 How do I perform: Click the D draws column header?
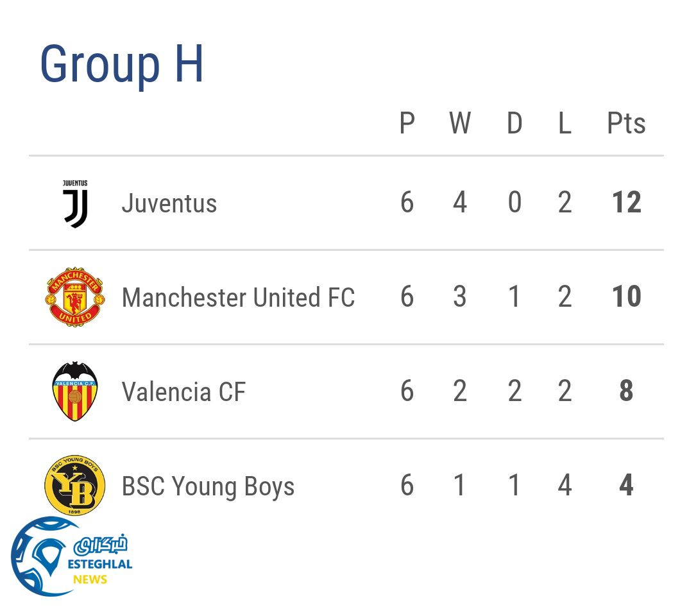(x=515, y=123)
